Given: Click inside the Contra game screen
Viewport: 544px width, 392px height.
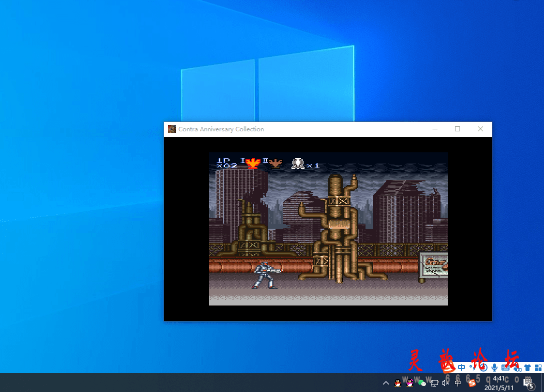Looking at the screenshot, I should coord(328,229).
